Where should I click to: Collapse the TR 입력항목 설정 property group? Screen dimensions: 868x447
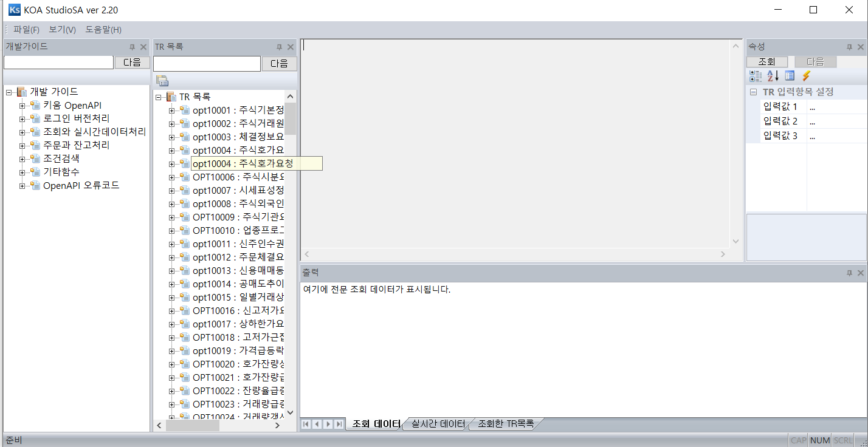pos(753,92)
